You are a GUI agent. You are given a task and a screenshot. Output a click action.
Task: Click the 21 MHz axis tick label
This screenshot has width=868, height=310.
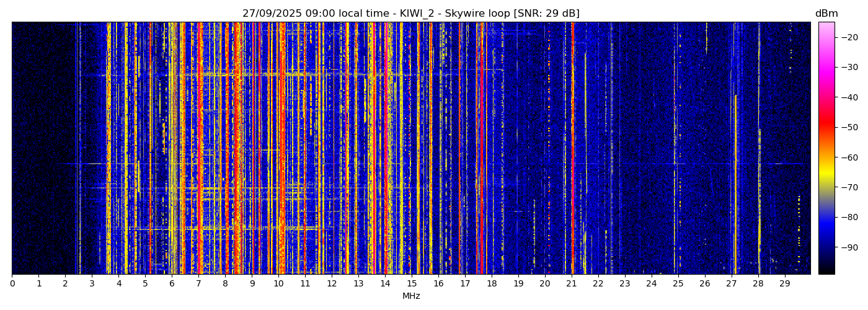point(571,283)
